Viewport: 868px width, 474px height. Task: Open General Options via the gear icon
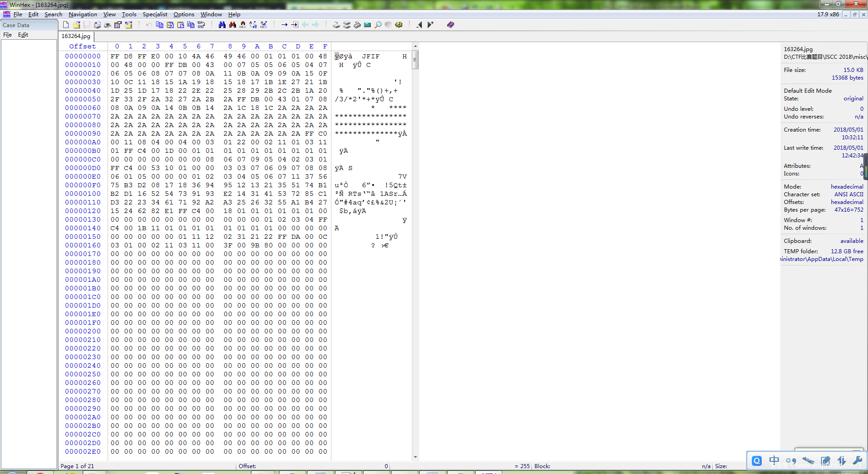(399, 25)
